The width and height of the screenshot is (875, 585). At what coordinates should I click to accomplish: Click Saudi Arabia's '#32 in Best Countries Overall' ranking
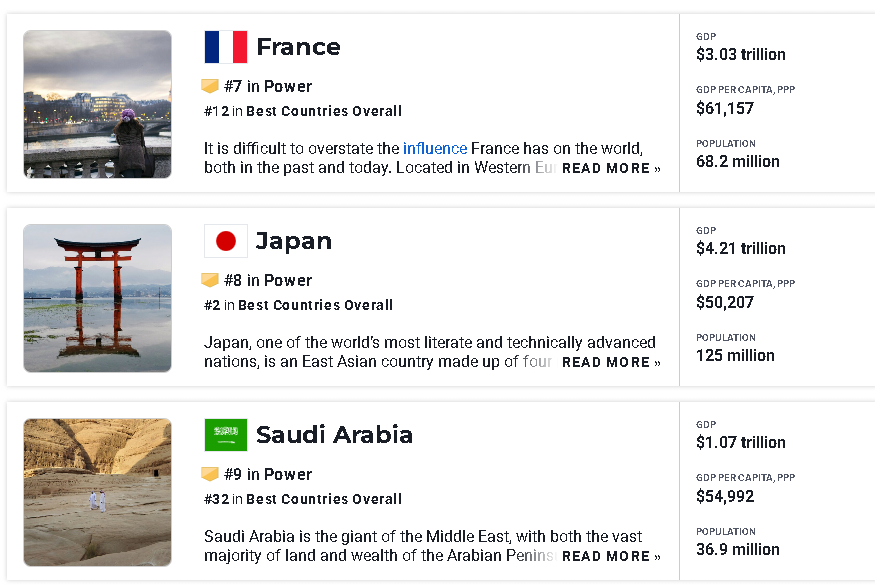click(x=303, y=499)
